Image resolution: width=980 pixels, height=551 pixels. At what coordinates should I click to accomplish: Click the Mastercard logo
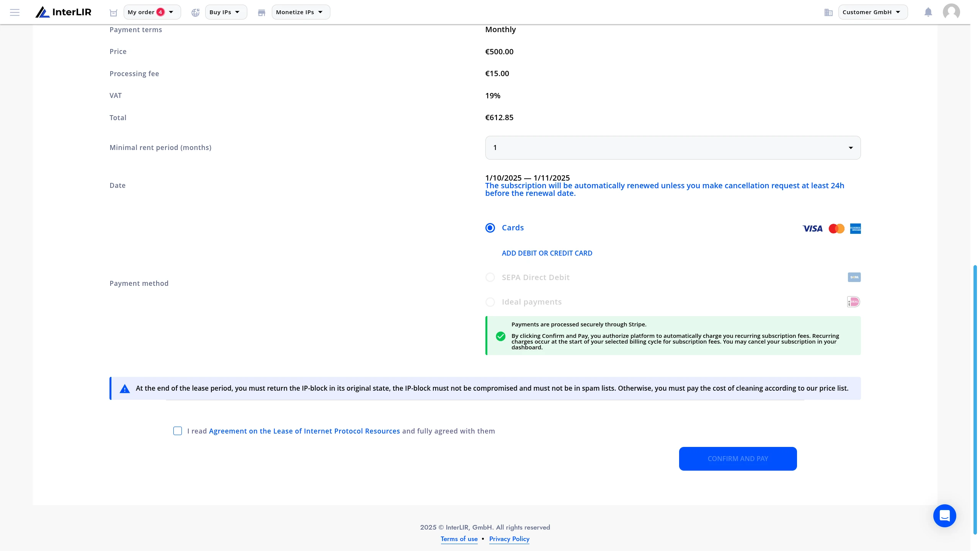tap(836, 228)
